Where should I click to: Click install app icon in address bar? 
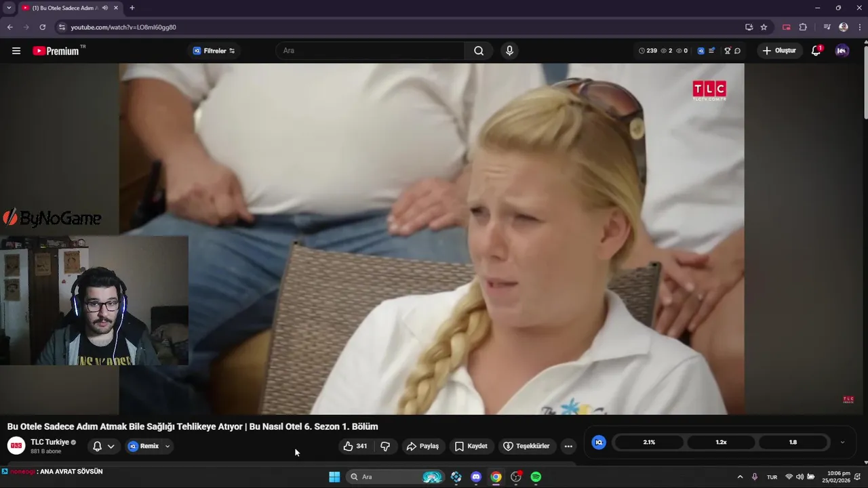(749, 27)
